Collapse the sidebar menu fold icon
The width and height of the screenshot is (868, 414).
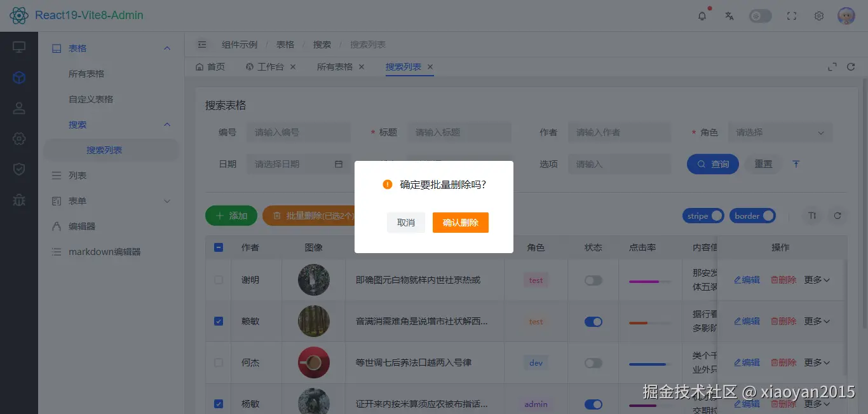(202, 45)
